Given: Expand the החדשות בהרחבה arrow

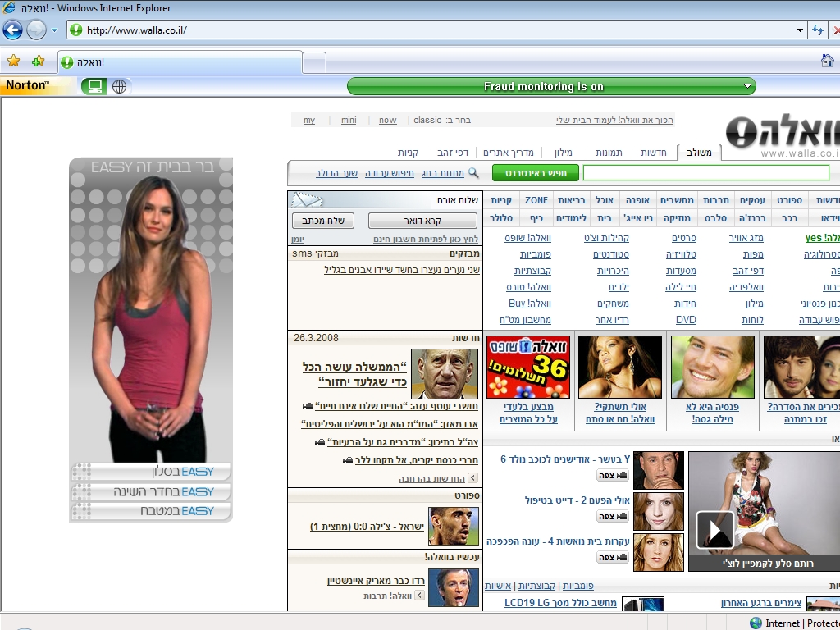Looking at the screenshot, I should point(472,478).
